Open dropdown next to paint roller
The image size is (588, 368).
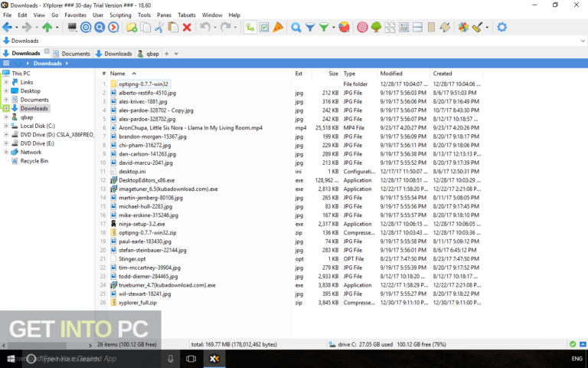click(487, 28)
